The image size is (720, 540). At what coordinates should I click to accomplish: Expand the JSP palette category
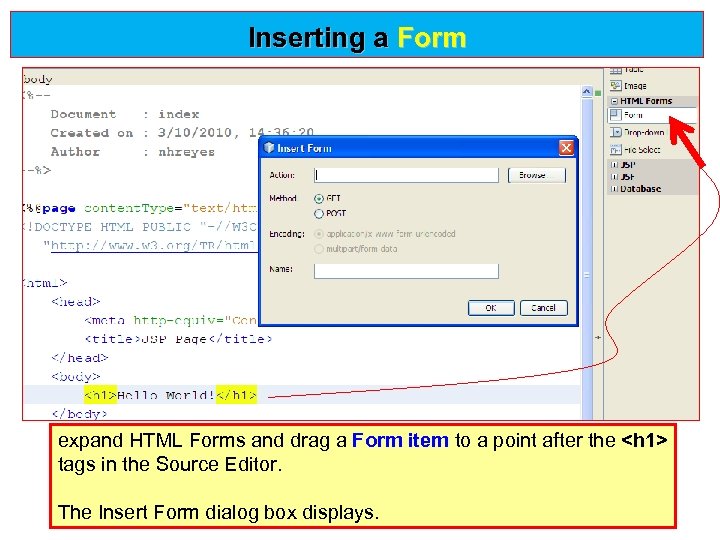(x=614, y=164)
